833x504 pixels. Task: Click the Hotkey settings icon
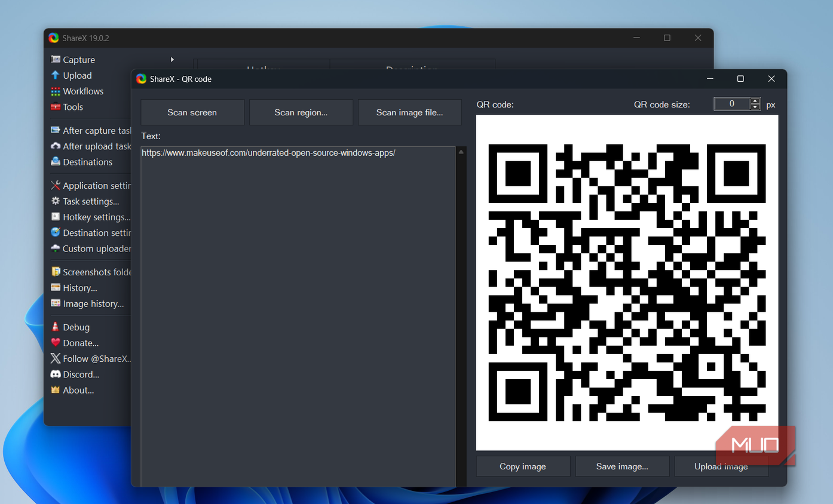56,217
